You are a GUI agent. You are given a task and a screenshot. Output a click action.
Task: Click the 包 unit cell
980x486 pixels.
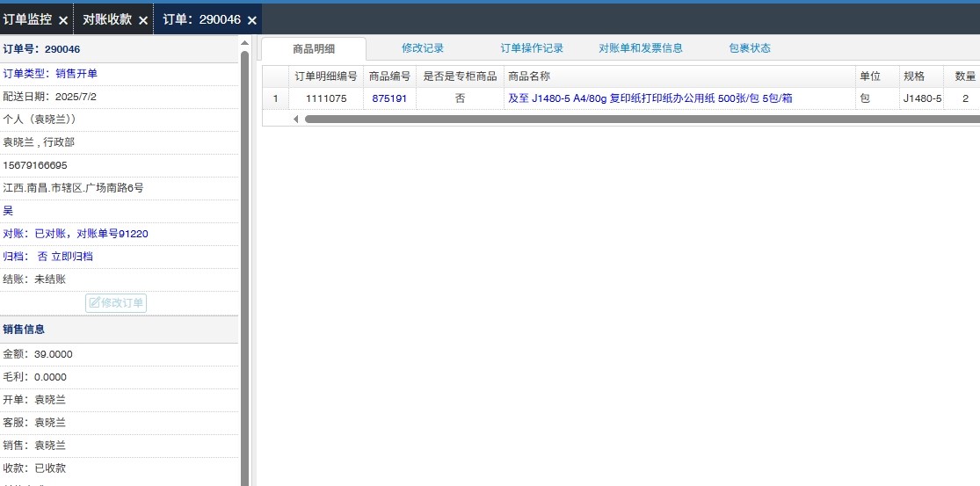click(x=877, y=98)
